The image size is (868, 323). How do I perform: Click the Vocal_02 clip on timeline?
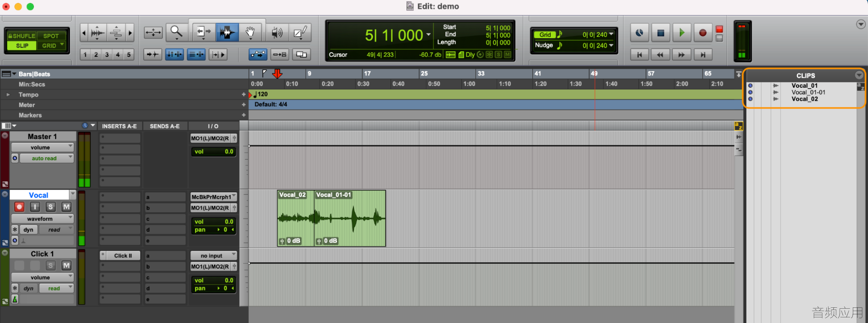click(x=296, y=218)
